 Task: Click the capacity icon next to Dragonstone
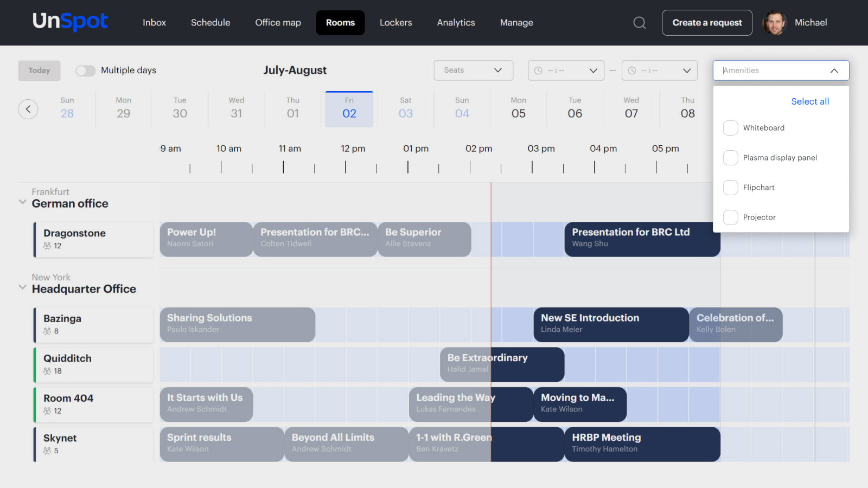pyautogui.click(x=48, y=246)
